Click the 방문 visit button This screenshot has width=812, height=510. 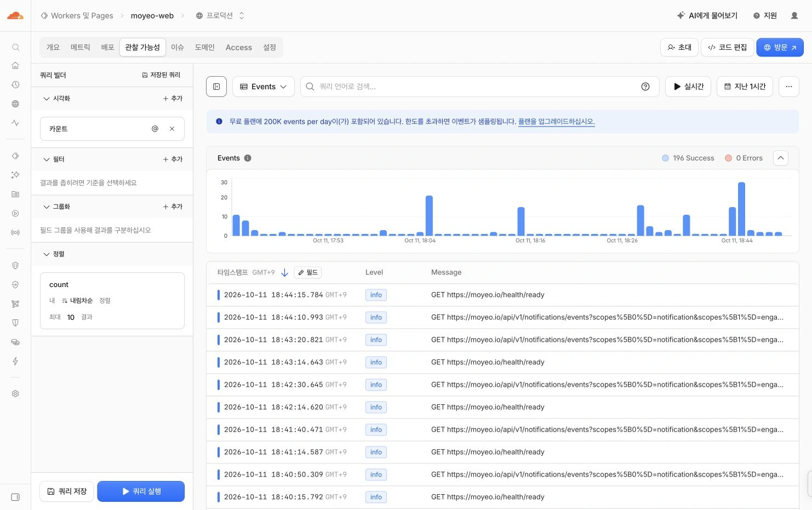[780, 47]
